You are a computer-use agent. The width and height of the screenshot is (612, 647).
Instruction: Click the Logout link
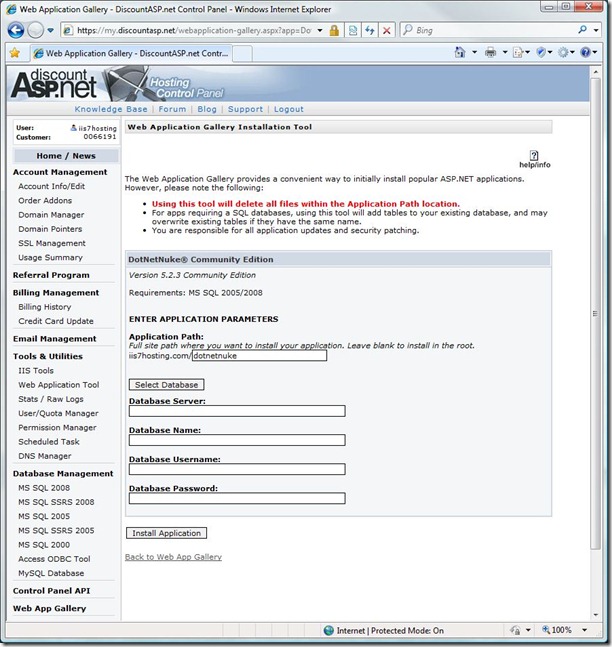click(288, 109)
